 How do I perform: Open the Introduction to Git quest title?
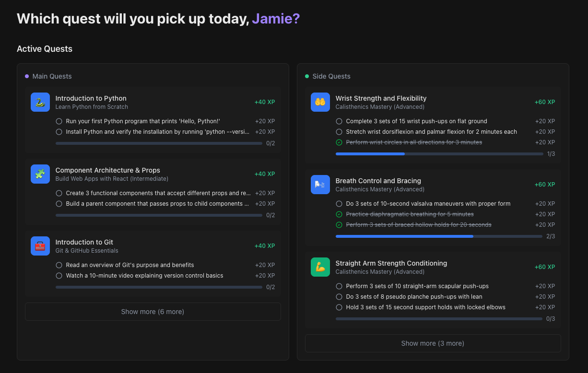(x=84, y=242)
